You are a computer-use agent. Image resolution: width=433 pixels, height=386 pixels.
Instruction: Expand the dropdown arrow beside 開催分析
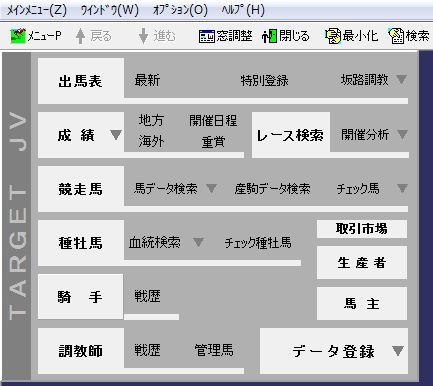(x=402, y=134)
